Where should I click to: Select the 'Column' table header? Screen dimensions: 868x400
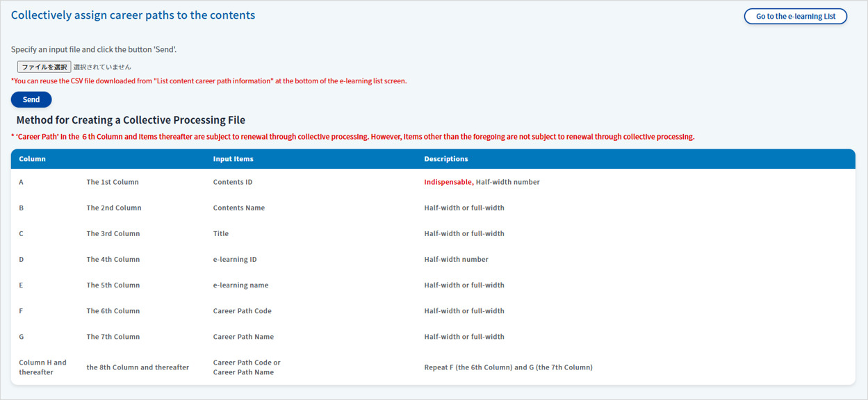pos(32,159)
